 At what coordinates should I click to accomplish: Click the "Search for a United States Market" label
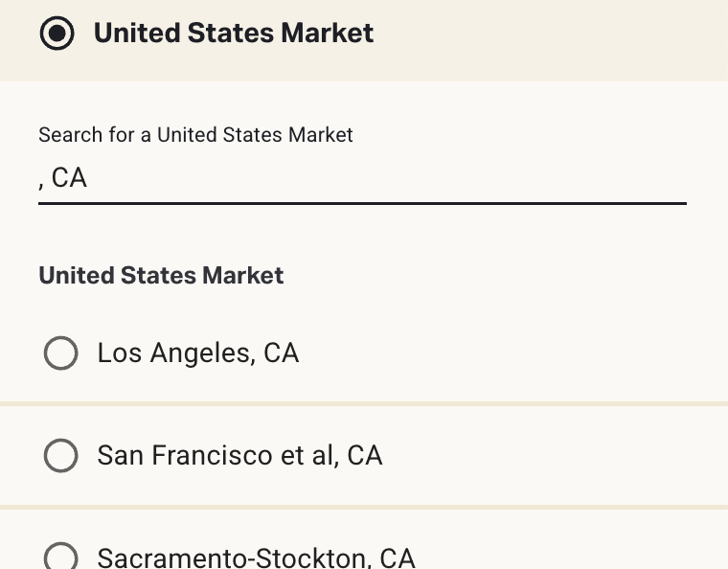195,135
